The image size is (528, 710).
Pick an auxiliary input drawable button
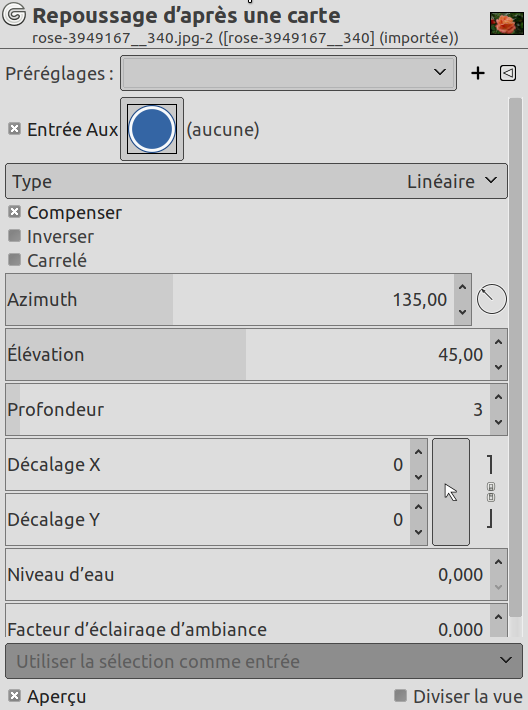point(152,129)
